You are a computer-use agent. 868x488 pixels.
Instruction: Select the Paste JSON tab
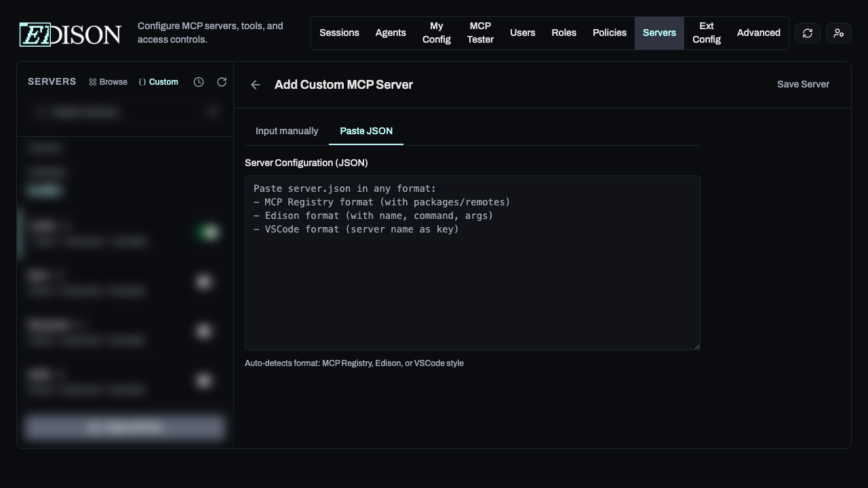pyautogui.click(x=366, y=131)
